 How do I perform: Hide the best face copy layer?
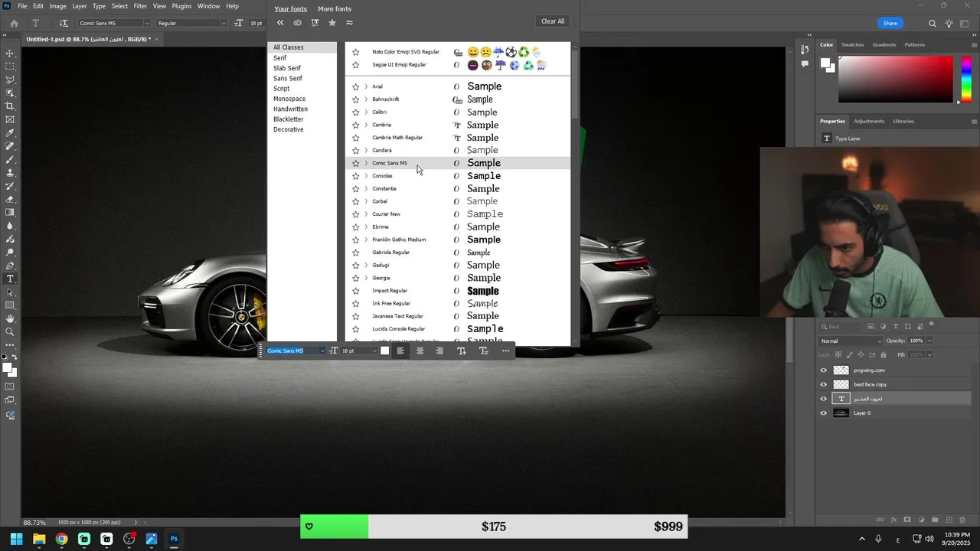(824, 384)
